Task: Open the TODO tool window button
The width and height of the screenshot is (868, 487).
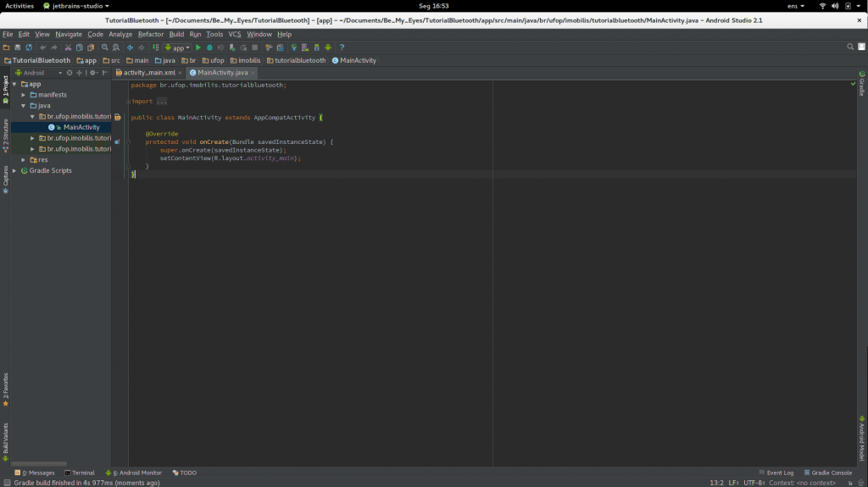Action: pyautogui.click(x=184, y=473)
